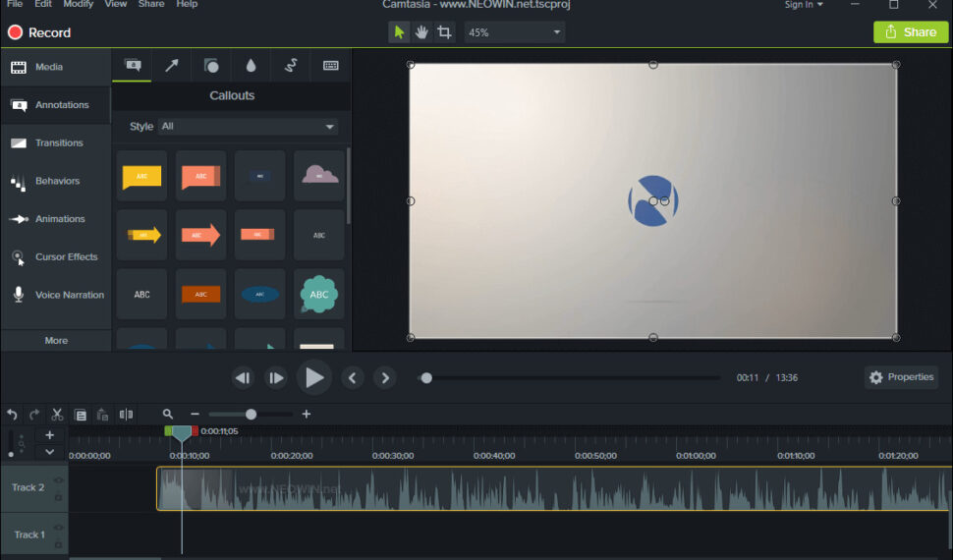Click the Cut scissors icon on timeline
Screen dimensions: 953x560
click(57, 415)
